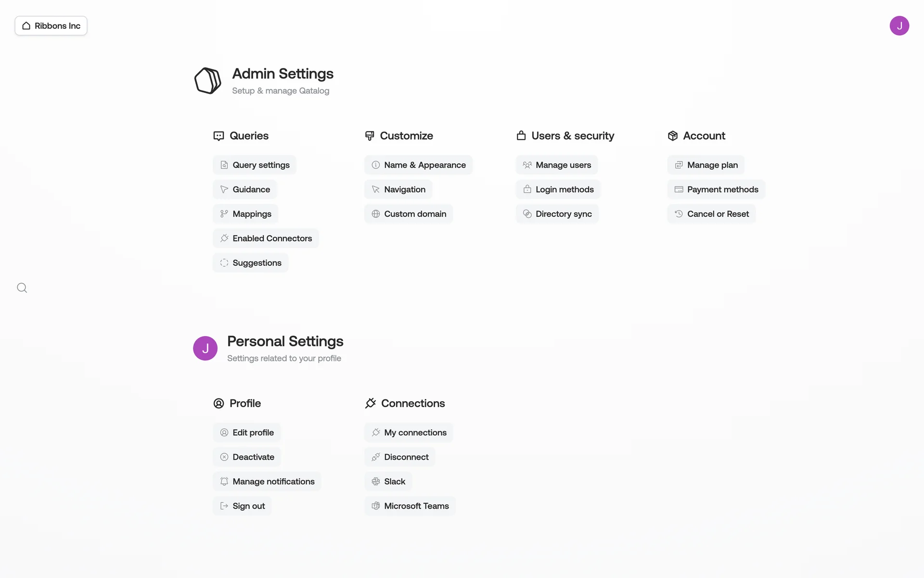Open Manage users page
Viewport: 924px width, 578px height.
[x=557, y=165]
